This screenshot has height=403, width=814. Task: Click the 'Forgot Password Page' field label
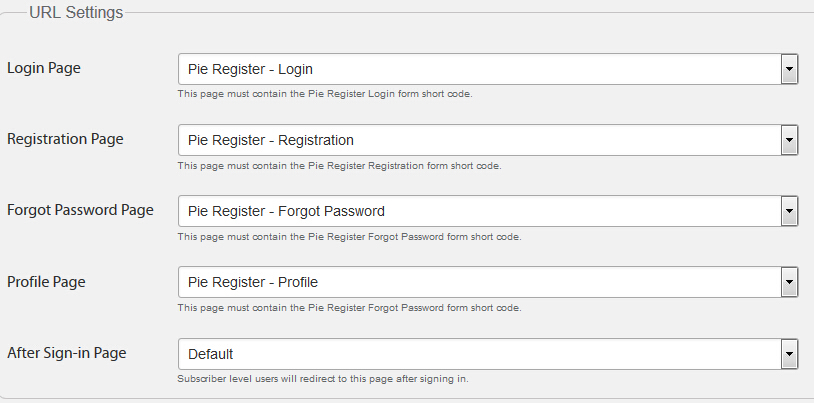coord(80,210)
